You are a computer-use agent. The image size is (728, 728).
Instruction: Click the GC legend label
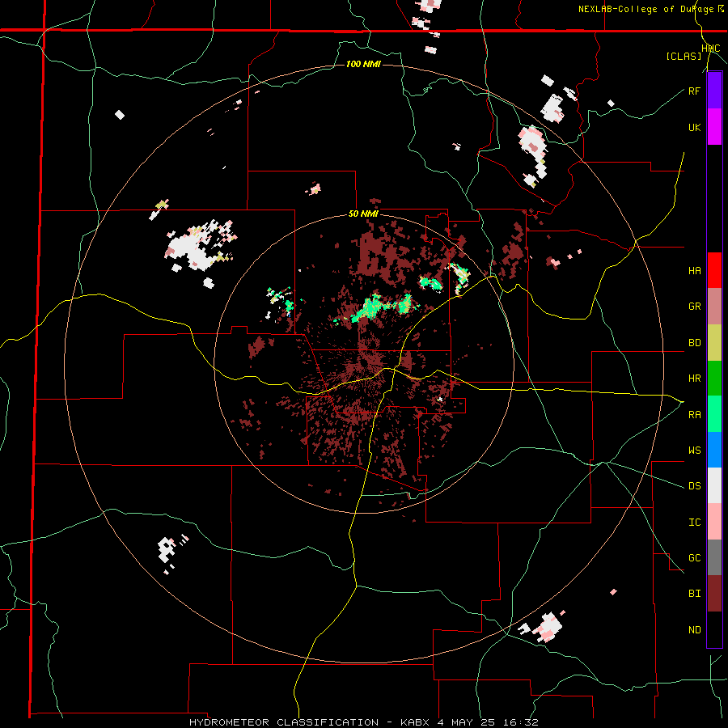tap(694, 558)
